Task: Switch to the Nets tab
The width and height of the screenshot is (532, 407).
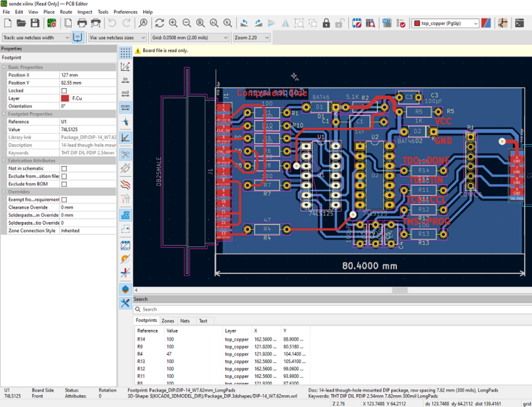Action: tap(185, 321)
